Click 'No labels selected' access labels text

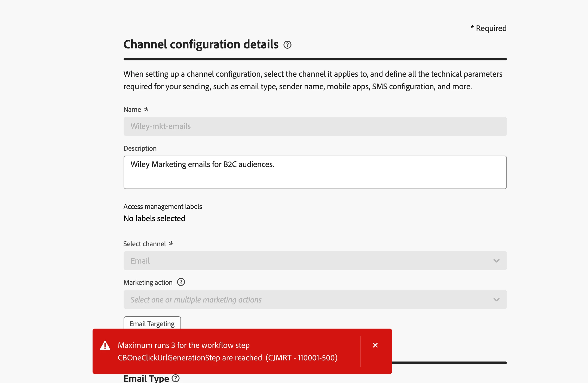tap(154, 218)
